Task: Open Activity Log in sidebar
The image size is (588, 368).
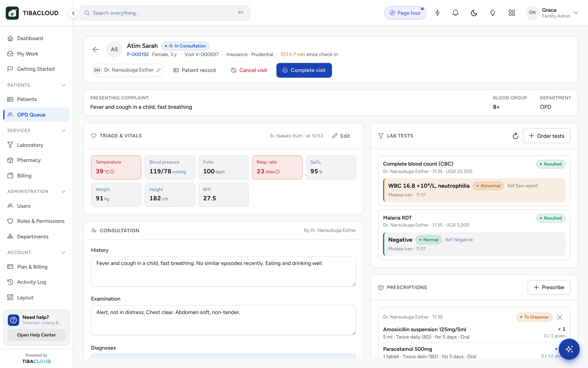Action: pyautogui.click(x=37, y=282)
